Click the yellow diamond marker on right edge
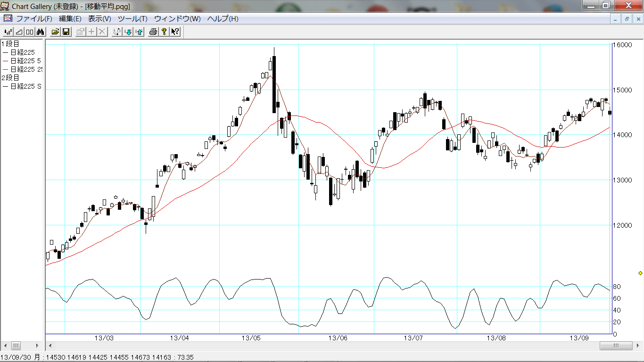The image size is (644, 362). click(640, 273)
